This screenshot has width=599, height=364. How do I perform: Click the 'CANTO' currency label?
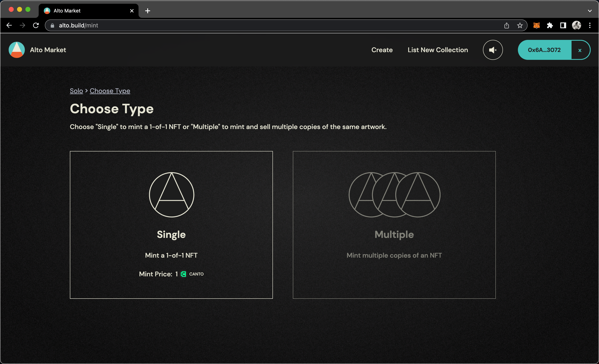196,274
